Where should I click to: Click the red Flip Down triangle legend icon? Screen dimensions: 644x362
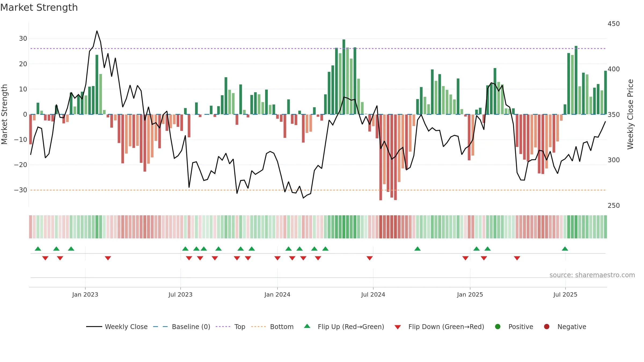point(398,327)
